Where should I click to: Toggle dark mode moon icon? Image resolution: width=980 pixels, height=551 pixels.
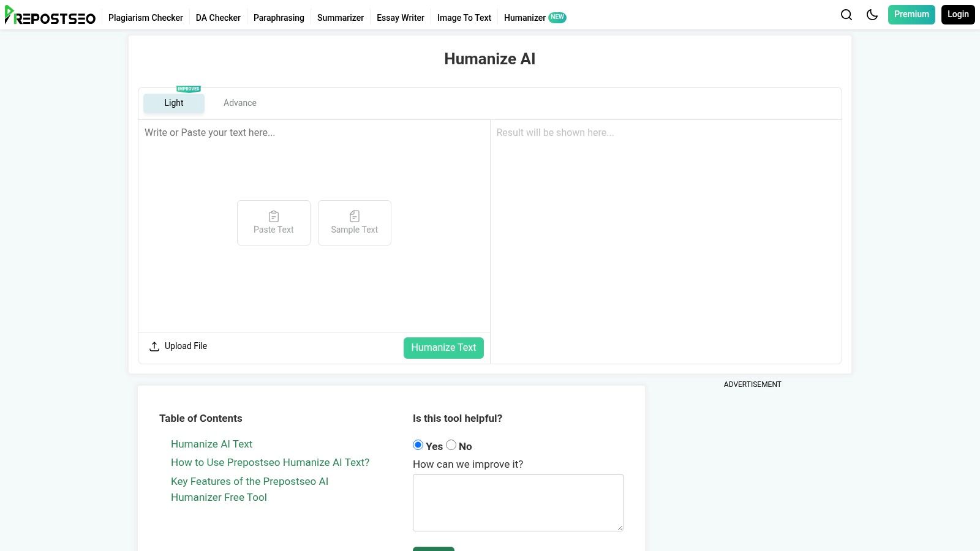tap(872, 15)
